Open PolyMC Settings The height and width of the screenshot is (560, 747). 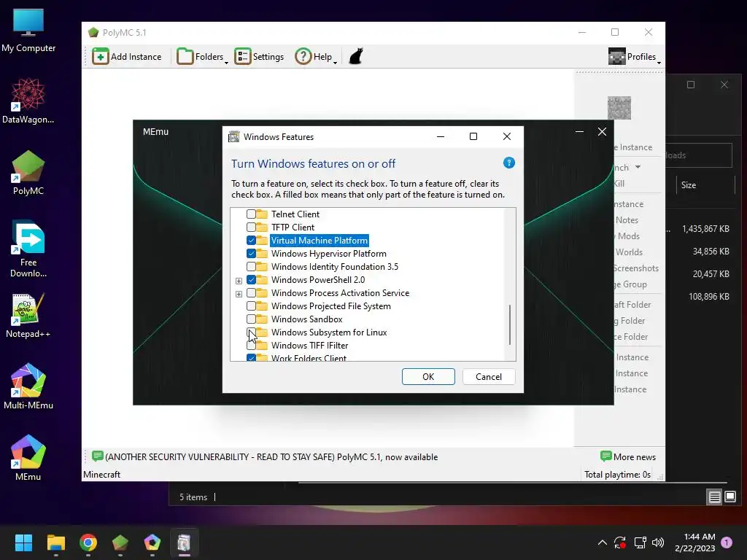tap(259, 57)
